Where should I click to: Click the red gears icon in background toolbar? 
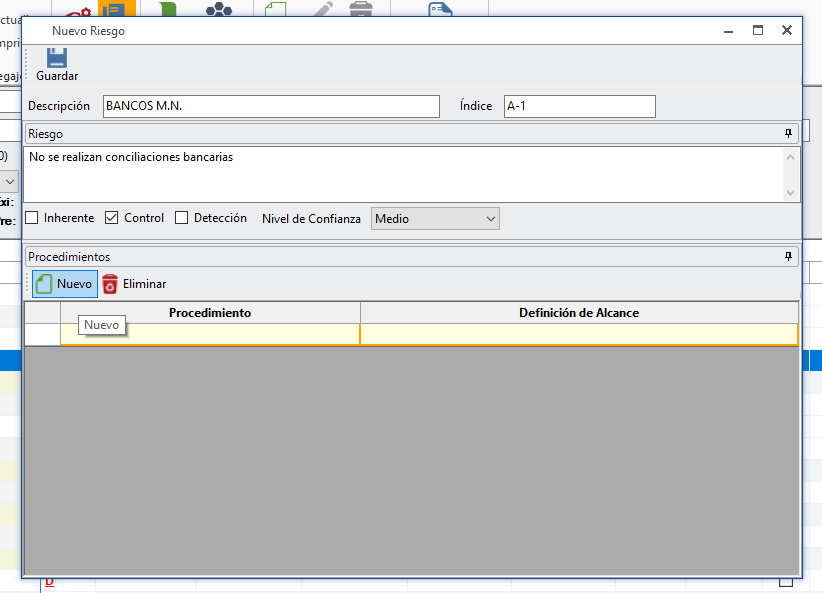(78, 10)
